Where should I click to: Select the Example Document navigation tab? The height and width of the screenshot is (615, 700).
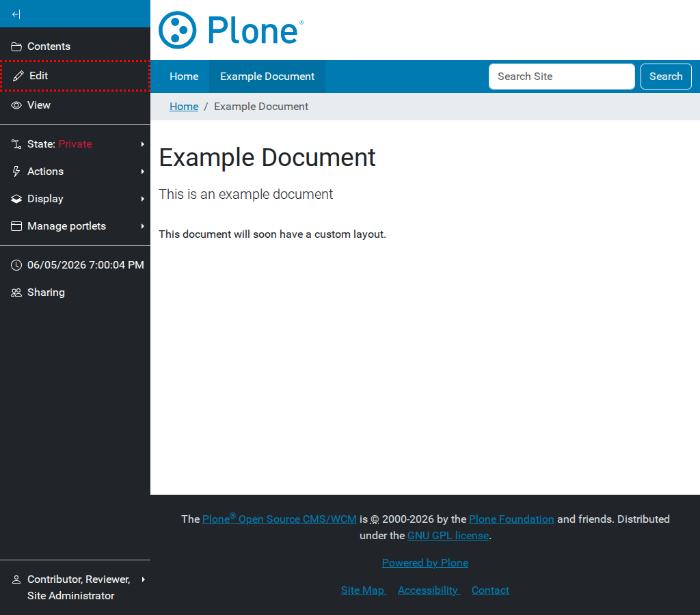[267, 77]
